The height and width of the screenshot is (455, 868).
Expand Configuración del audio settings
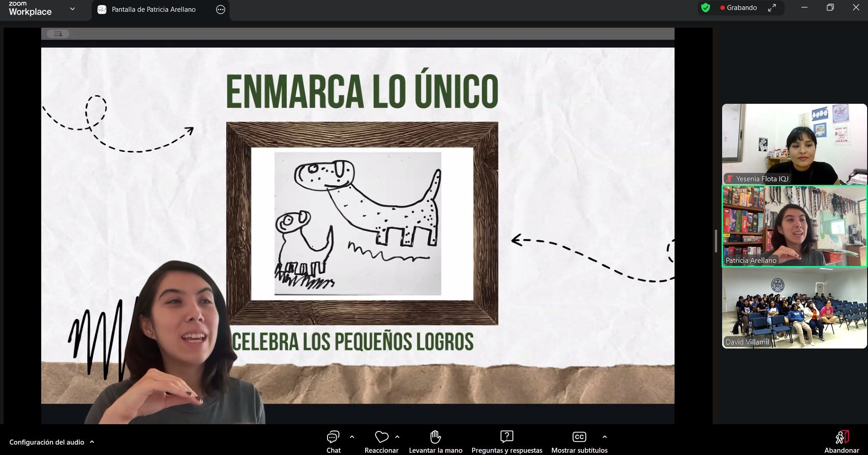tap(92, 442)
